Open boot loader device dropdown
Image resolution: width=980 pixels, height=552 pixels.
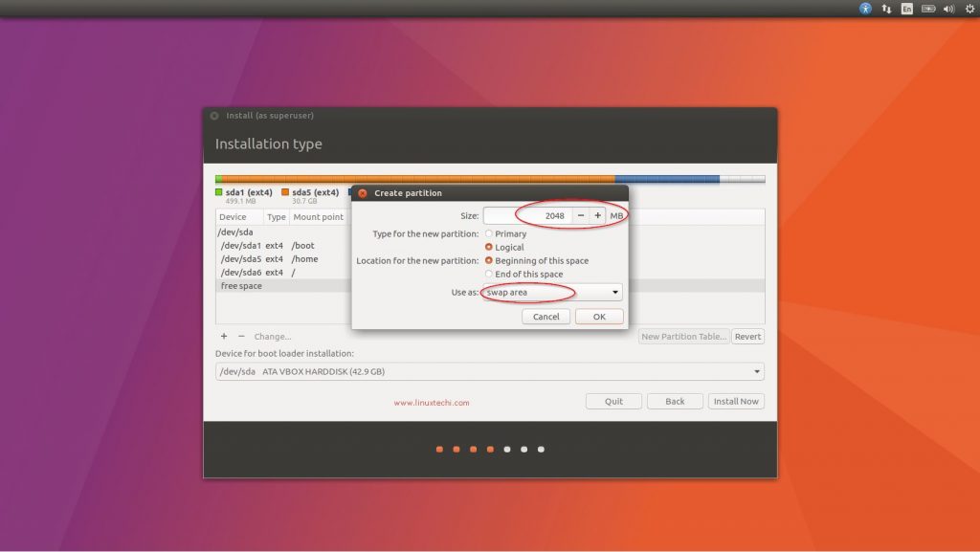[489, 371]
